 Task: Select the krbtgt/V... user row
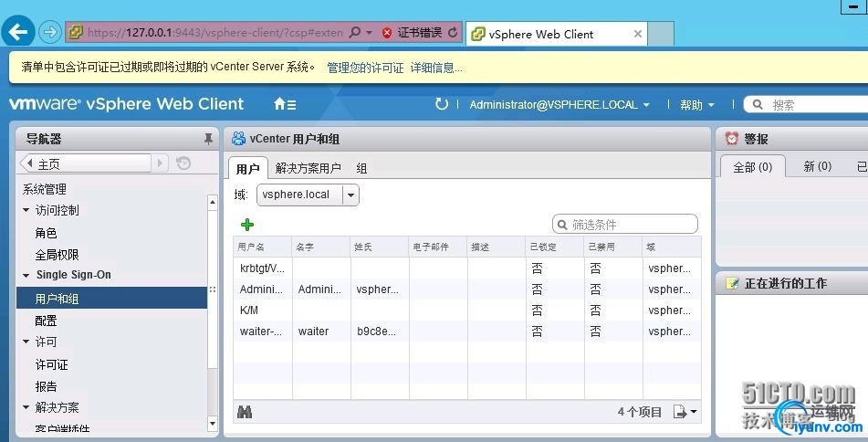pos(467,268)
